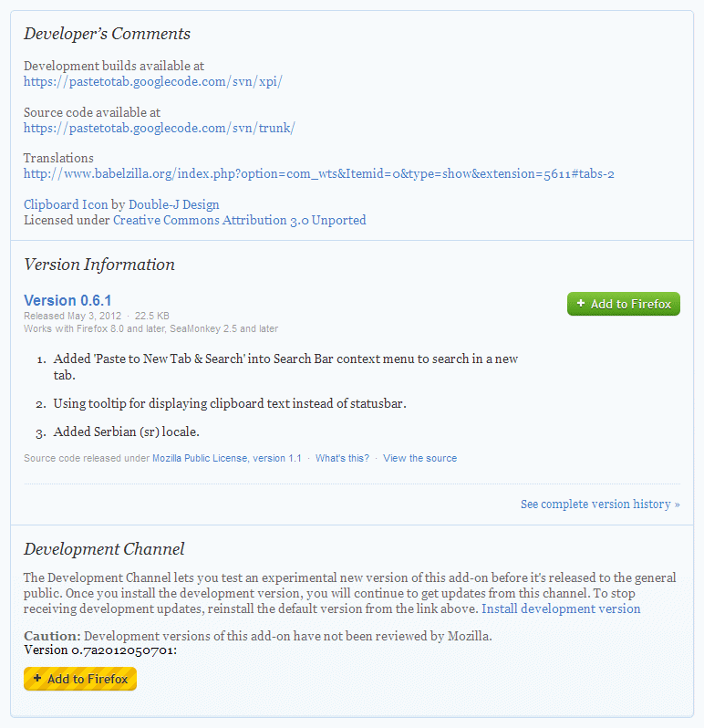704x728 pixels.
Task: Follow the Clipboard Icon link
Action: (66, 204)
